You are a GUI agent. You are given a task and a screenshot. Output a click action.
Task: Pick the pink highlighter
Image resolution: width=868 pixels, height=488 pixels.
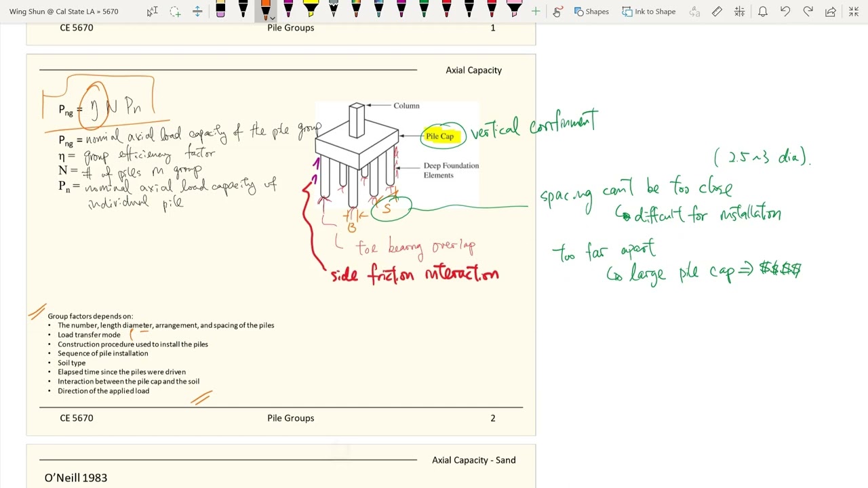(x=514, y=9)
